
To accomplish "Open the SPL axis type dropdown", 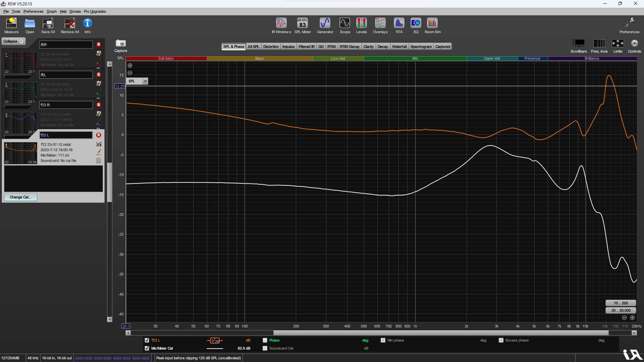I will point(145,81).
